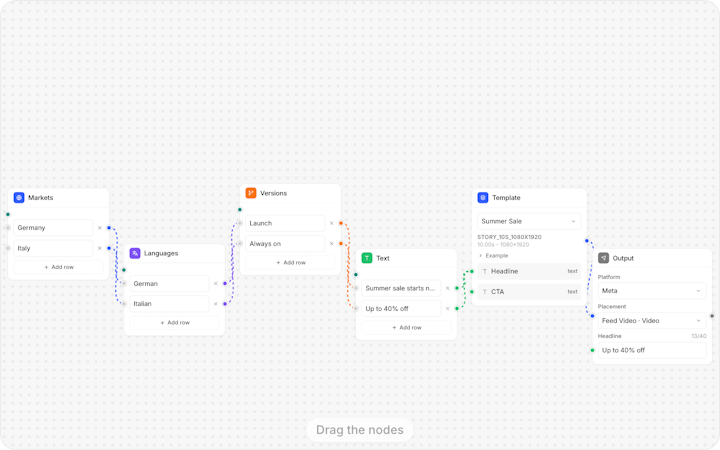The height and width of the screenshot is (450, 720).
Task: Add a row to Text node
Action: pyautogui.click(x=406, y=327)
